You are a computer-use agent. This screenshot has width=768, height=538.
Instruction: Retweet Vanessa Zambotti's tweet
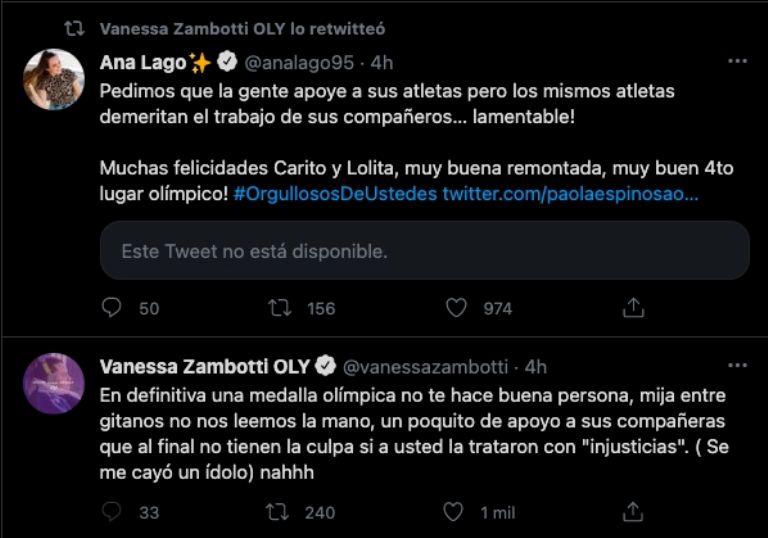pyautogui.click(x=279, y=512)
